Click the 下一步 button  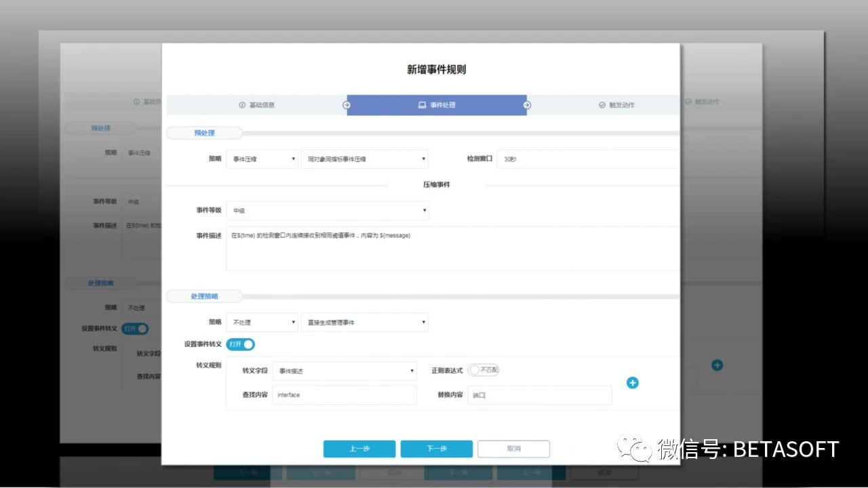click(436, 449)
